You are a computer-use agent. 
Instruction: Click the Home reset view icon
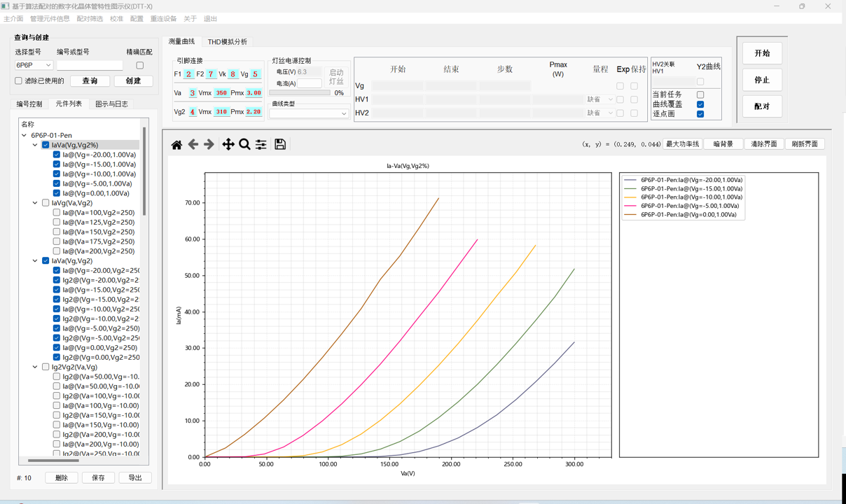click(176, 144)
